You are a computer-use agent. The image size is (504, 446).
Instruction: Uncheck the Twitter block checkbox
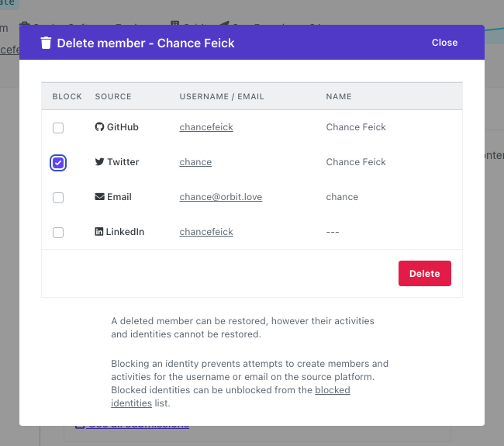click(x=58, y=163)
